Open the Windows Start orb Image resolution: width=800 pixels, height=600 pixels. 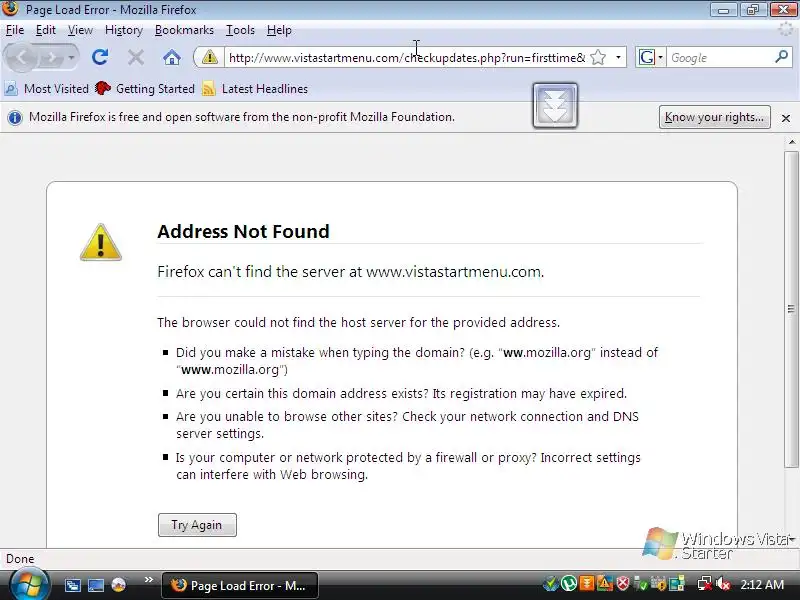(x=29, y=585)
